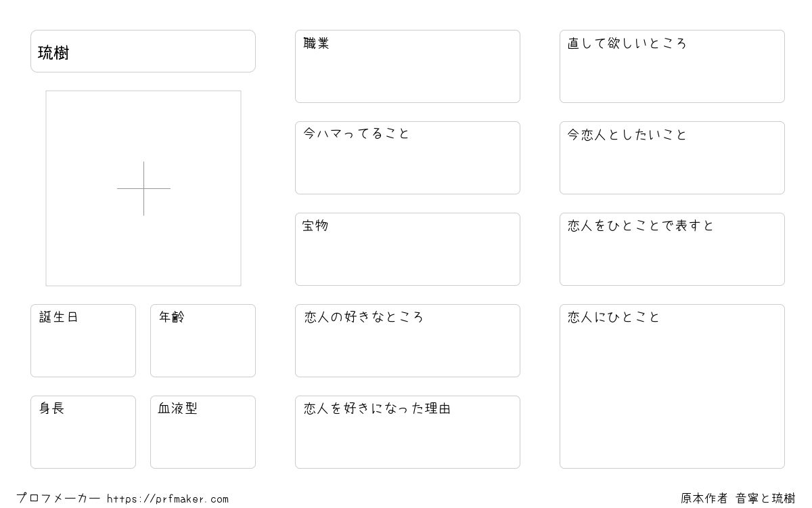The image size is (812, 508).
Task: Select the 琉樹 name field
Action: click(x=143, y=51)
